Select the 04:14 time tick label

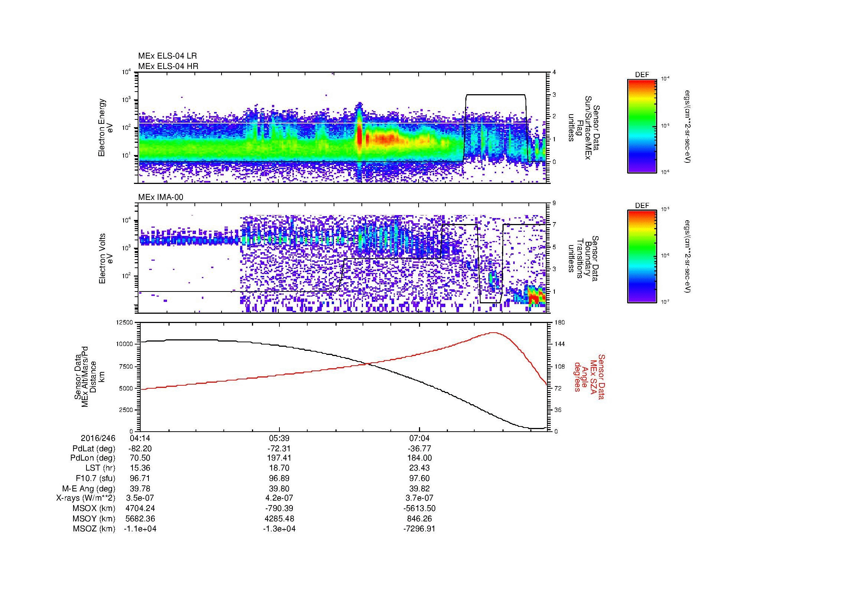[x=140, y=438]
